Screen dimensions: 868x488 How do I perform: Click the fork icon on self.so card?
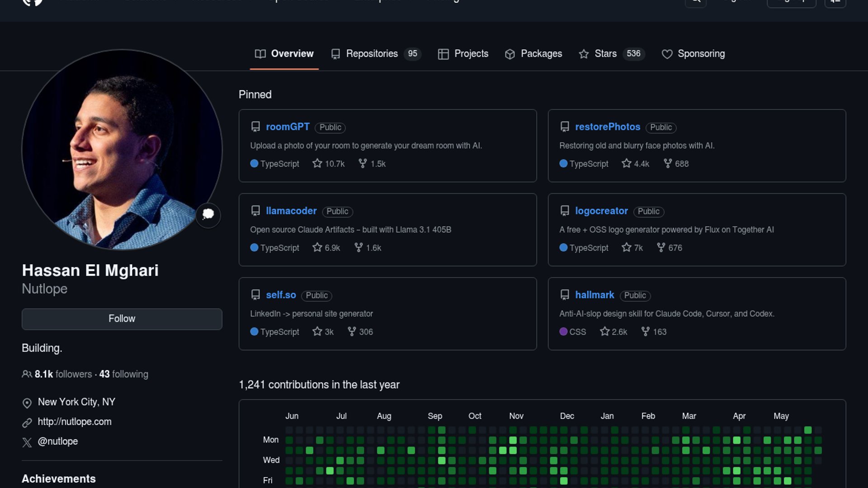[352, 331]
